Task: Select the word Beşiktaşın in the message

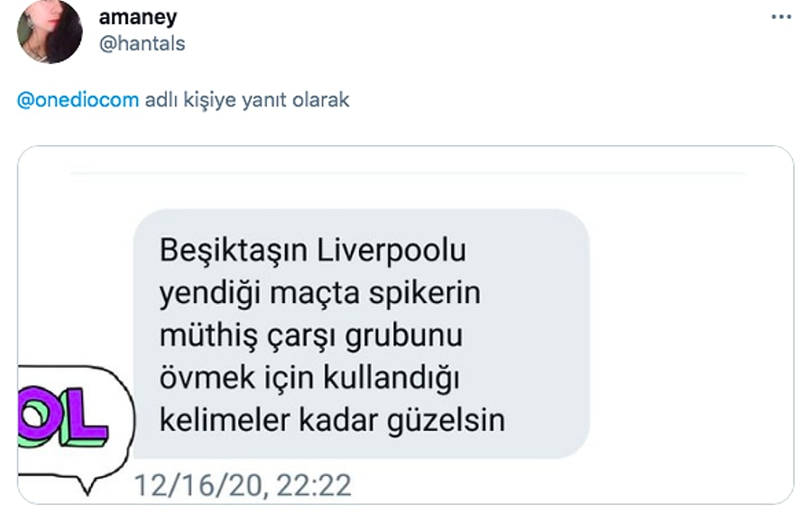Action: tap(234, 251)
